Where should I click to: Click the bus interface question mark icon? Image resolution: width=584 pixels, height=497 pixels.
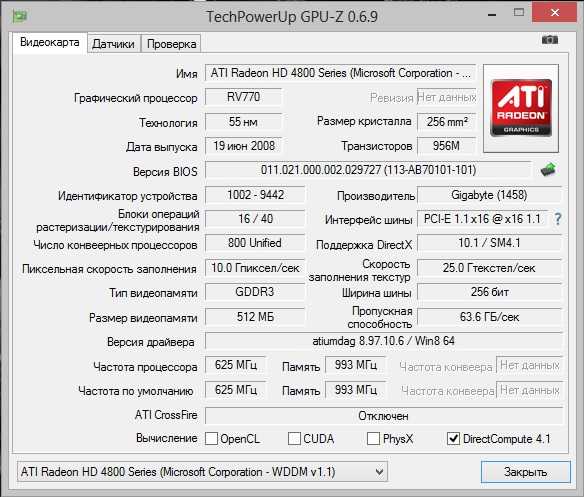(x=558, y=219)
